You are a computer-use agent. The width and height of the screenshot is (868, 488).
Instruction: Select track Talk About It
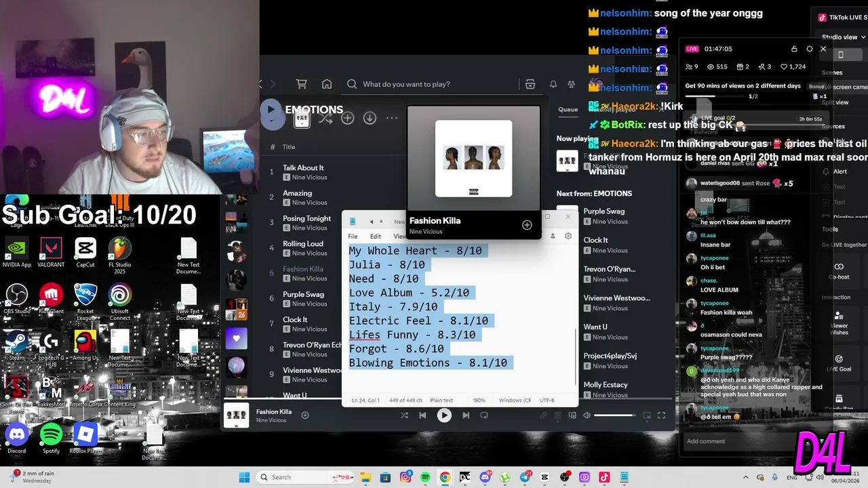[303, 167]
